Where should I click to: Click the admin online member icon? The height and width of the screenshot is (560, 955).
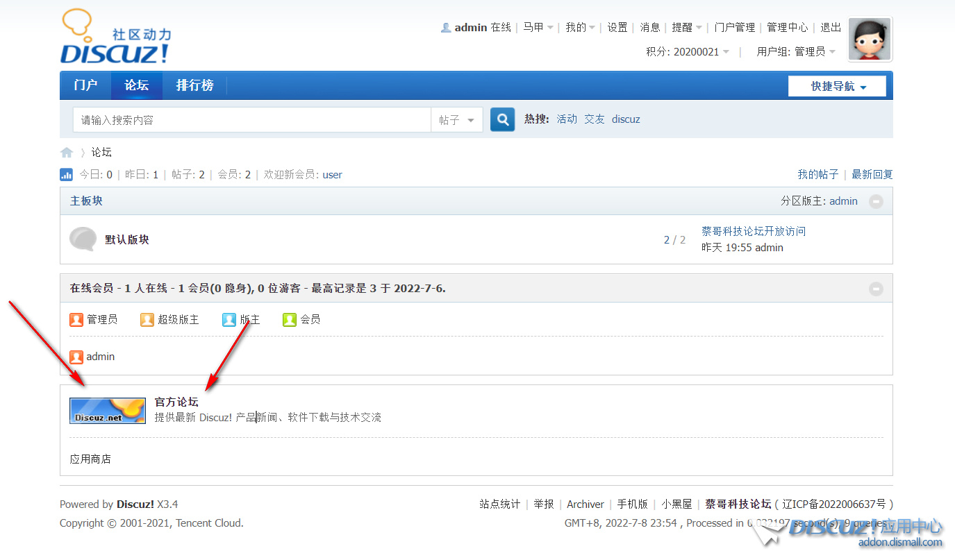[x=76, y=357]
